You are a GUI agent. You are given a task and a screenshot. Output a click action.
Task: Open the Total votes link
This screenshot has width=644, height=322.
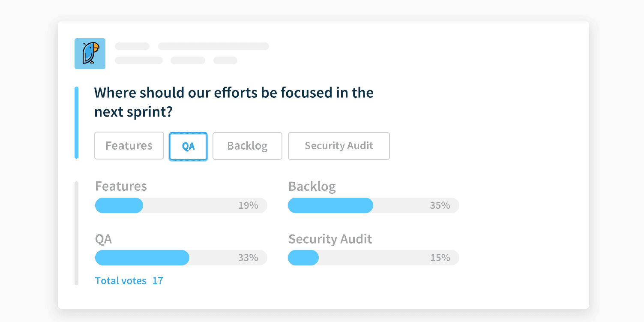pyautogui.click(x=120, y=281)
